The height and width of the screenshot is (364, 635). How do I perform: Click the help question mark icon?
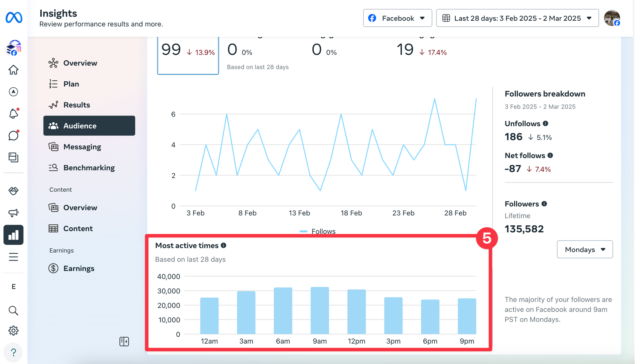tap(13, 352)
